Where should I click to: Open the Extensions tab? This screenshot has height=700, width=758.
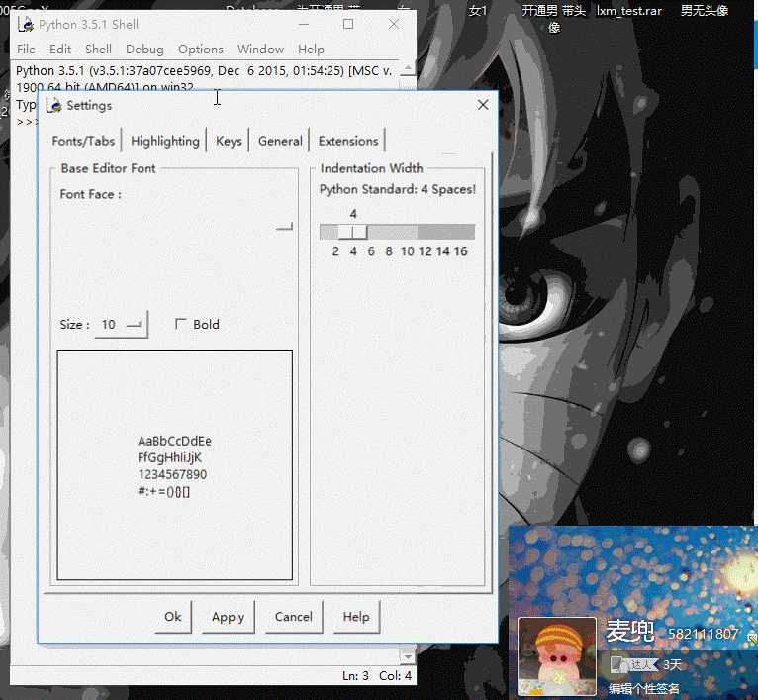(x=348, y=141)
